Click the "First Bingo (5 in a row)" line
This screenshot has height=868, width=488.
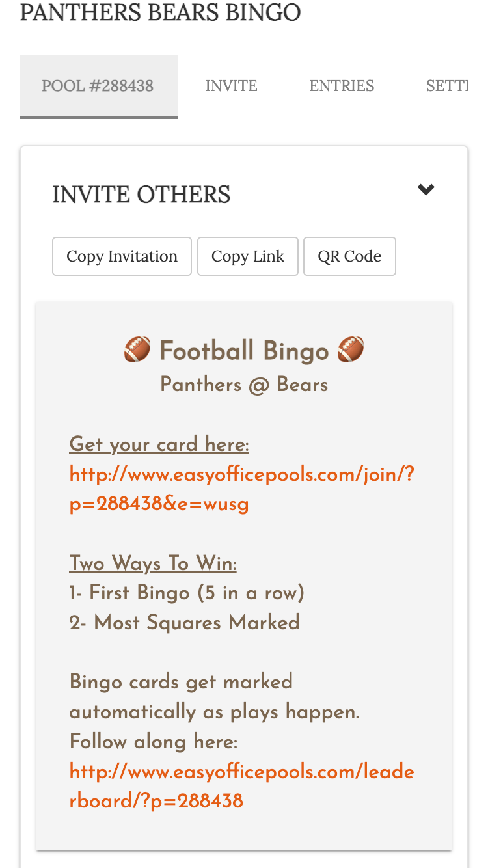187,593
